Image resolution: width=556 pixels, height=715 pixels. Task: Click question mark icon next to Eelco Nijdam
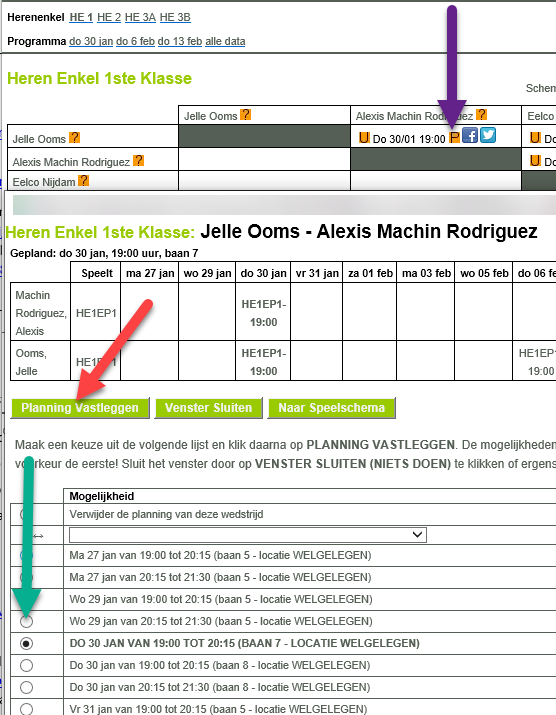[83, 181]
